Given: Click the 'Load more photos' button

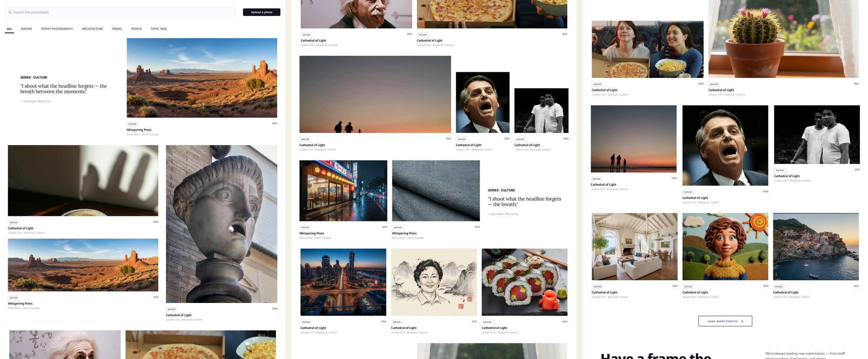Looking at the screenshot, I should click(725, 321).
